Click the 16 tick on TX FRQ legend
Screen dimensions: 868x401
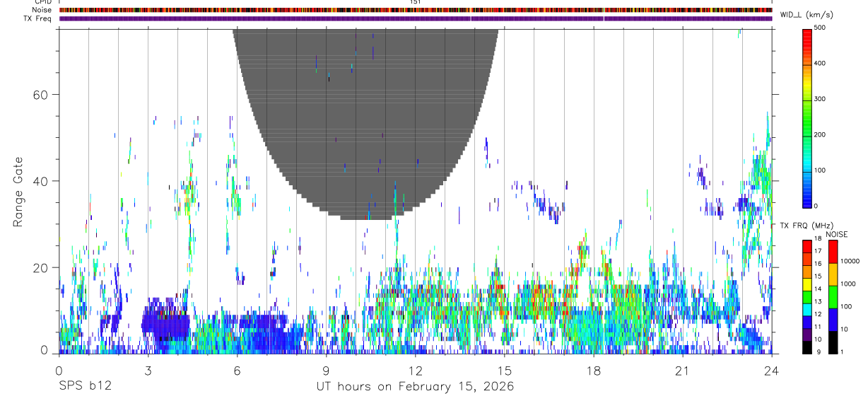818,264
